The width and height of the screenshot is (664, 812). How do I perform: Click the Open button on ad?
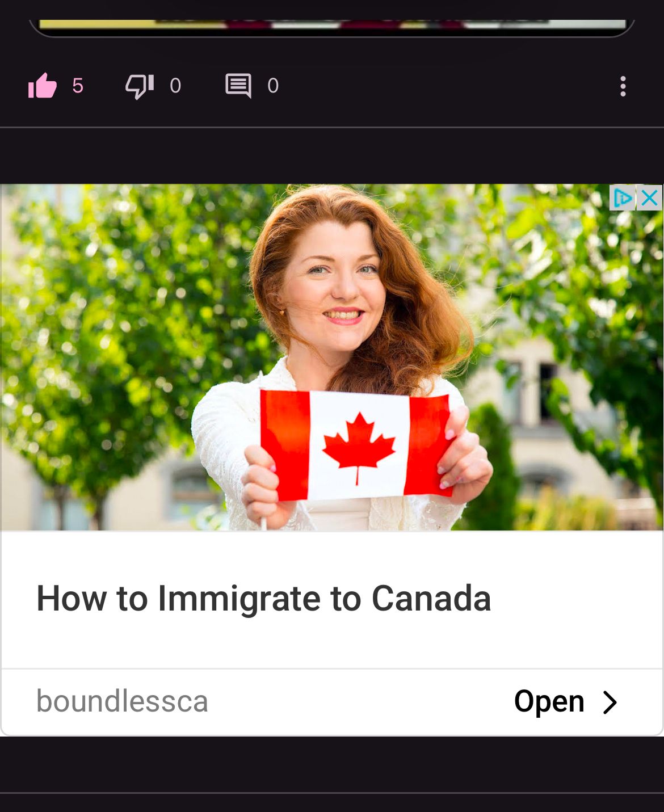coord(549,701)
